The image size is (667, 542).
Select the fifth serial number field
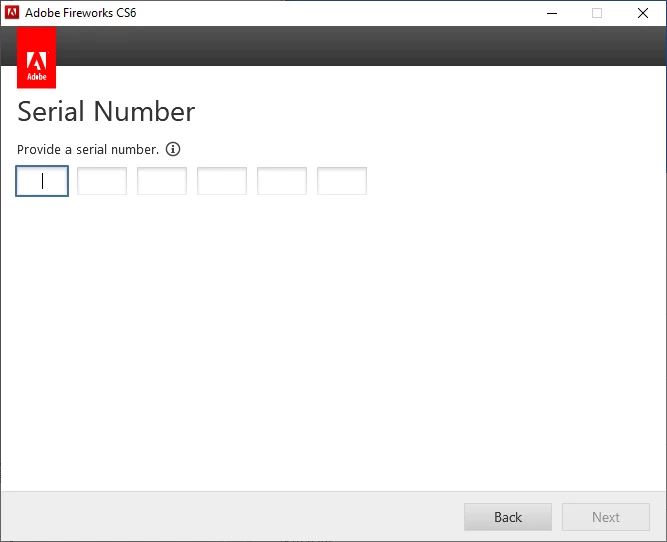point(282,181)
